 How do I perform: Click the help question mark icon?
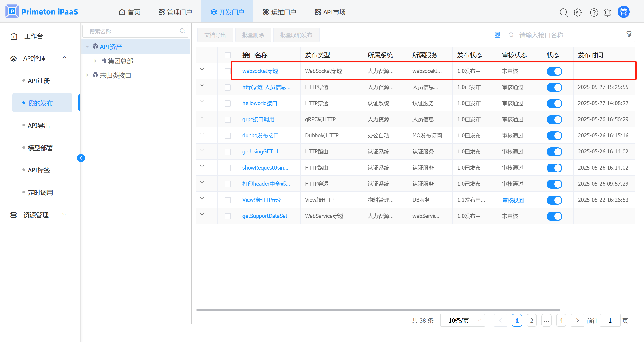click(594, 12)
